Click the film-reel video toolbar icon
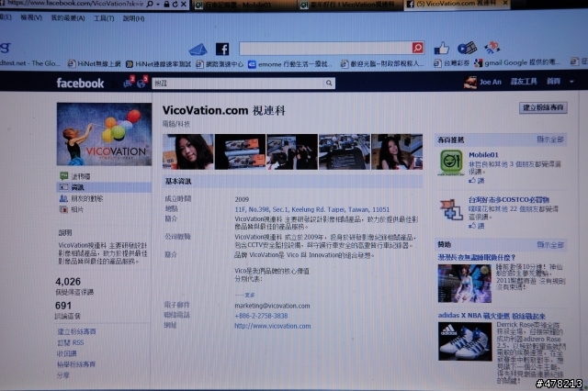Viewport: 588px width, 391px height. pyautogui.click(x=467, y=48)
